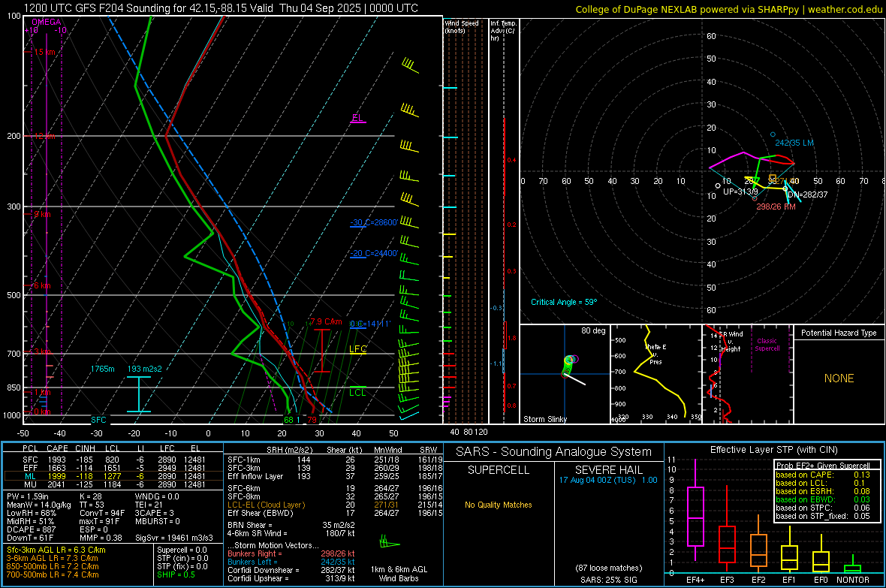Viewport: 886px width, 588px height.
Task: Click the PW = 1.59in value
Action: [x=27, y=496]
